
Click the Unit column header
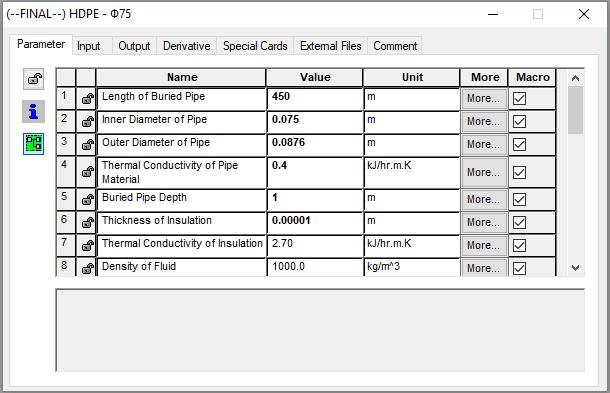[x=412, y=77]
